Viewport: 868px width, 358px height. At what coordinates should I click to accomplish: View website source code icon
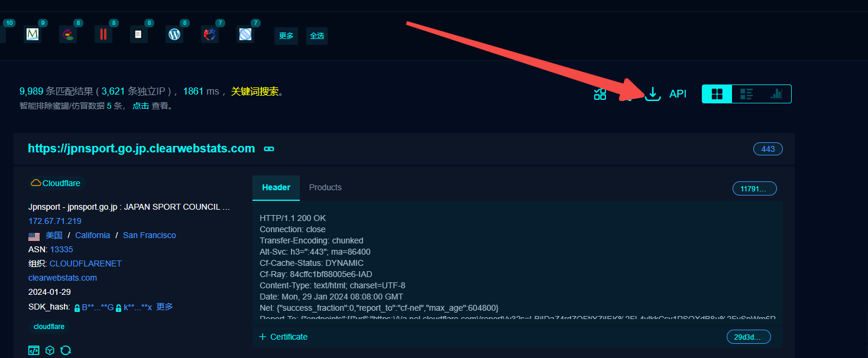34,350
